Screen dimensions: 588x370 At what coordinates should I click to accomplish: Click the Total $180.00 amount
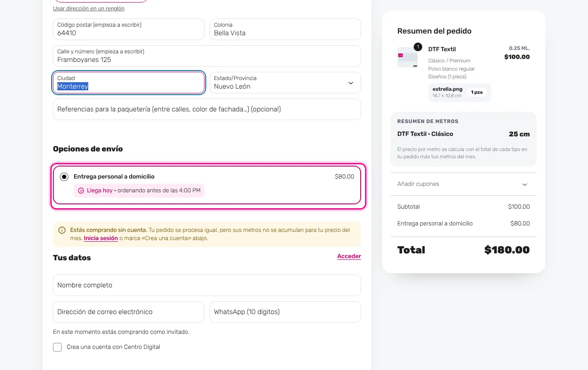click(507, 250)
